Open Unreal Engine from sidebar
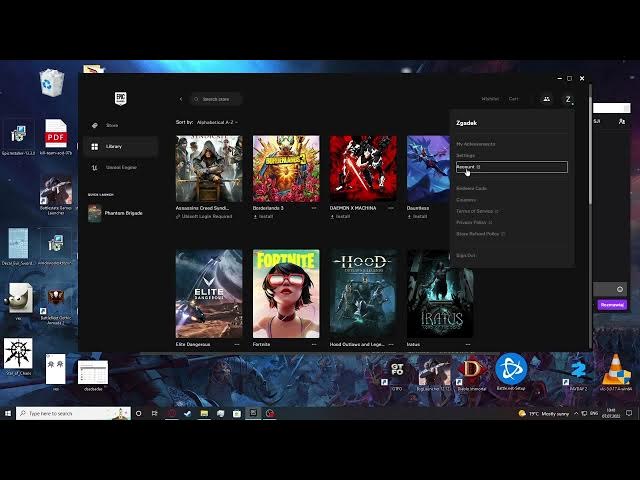The width and height of the screenshot is (640, 480). 121,167
